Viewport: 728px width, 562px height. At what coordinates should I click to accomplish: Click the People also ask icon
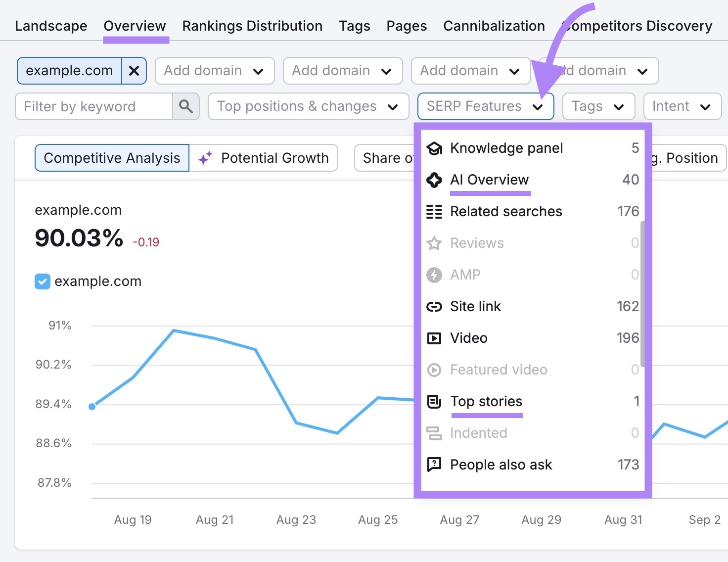pyautogui.click(x=434, y=465)
